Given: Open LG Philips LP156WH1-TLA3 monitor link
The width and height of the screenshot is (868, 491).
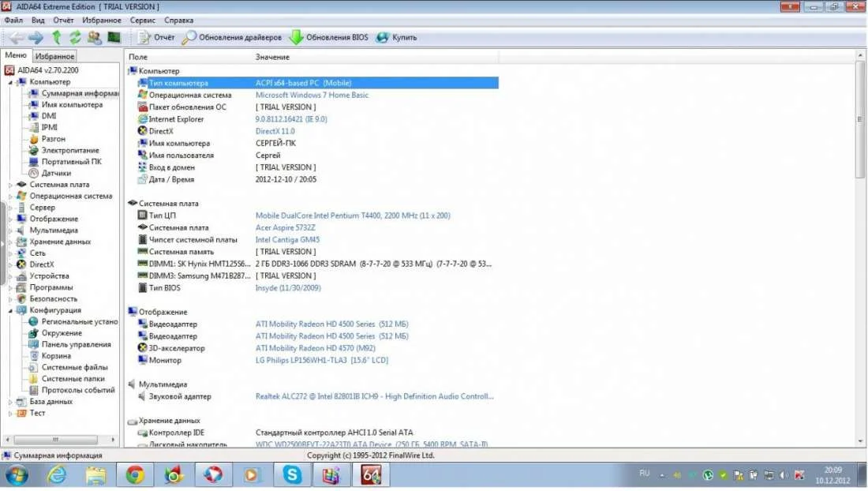Looking at the screenshot, I should (x=322, y=361).
